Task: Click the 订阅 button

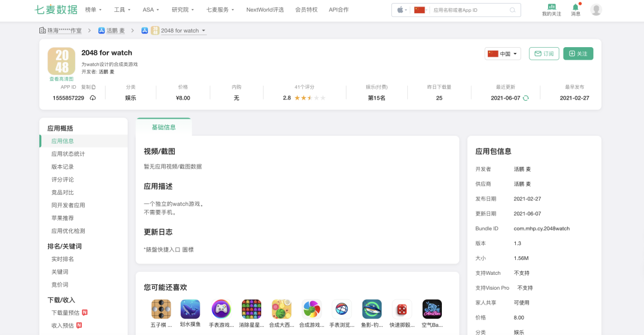Action: (544, 54)
